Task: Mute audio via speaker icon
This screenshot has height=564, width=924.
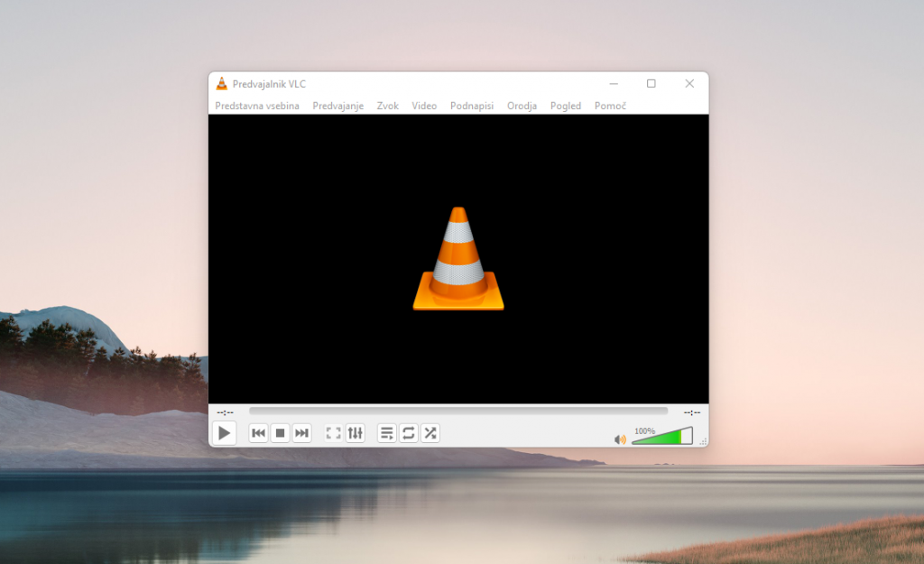Action: coord(620,439)
